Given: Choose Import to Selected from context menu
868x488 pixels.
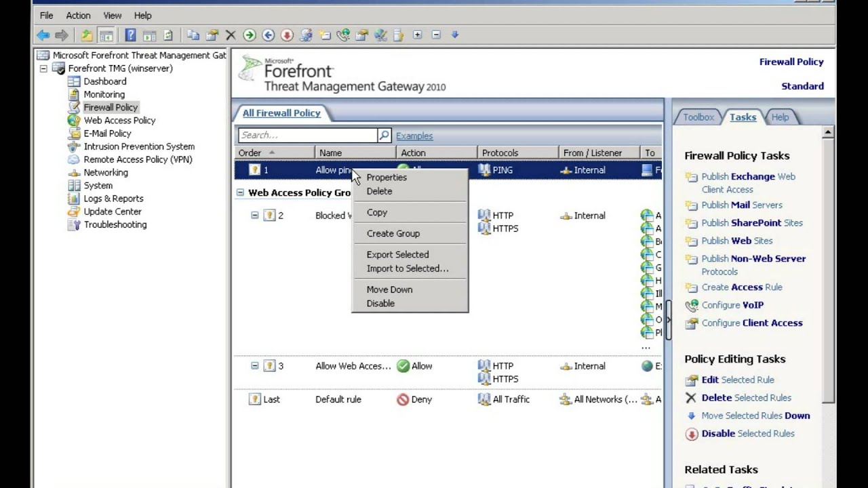Looking at the screenshot, I should (x=410, y=268).
